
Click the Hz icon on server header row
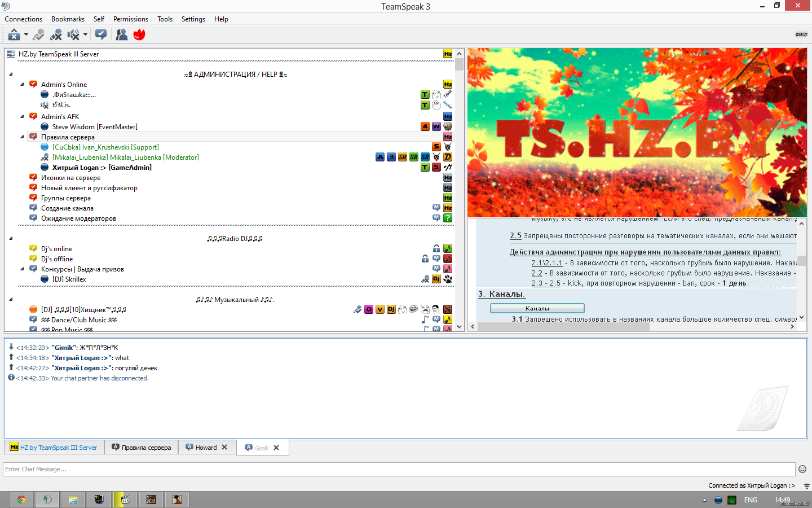point(448,54)
